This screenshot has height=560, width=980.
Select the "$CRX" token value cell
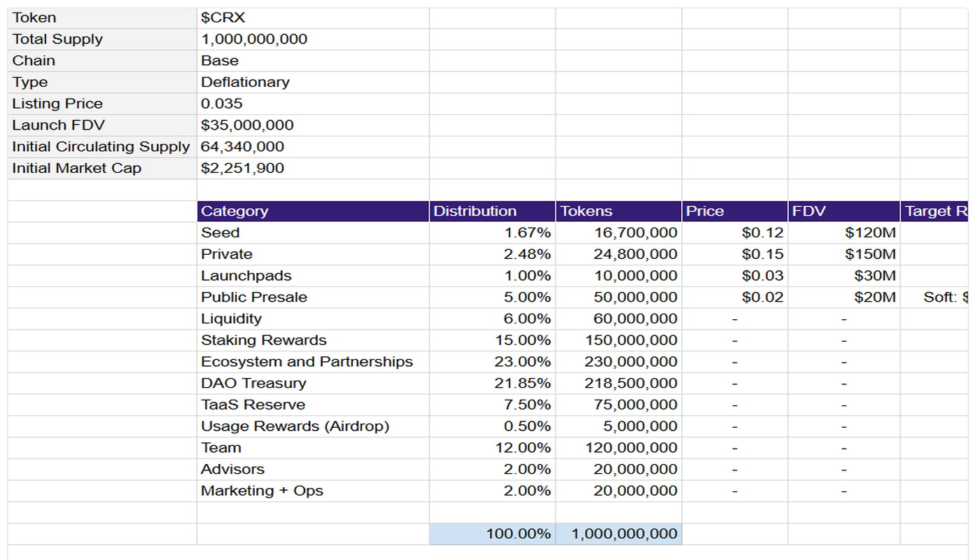click(x=313, y=17)
